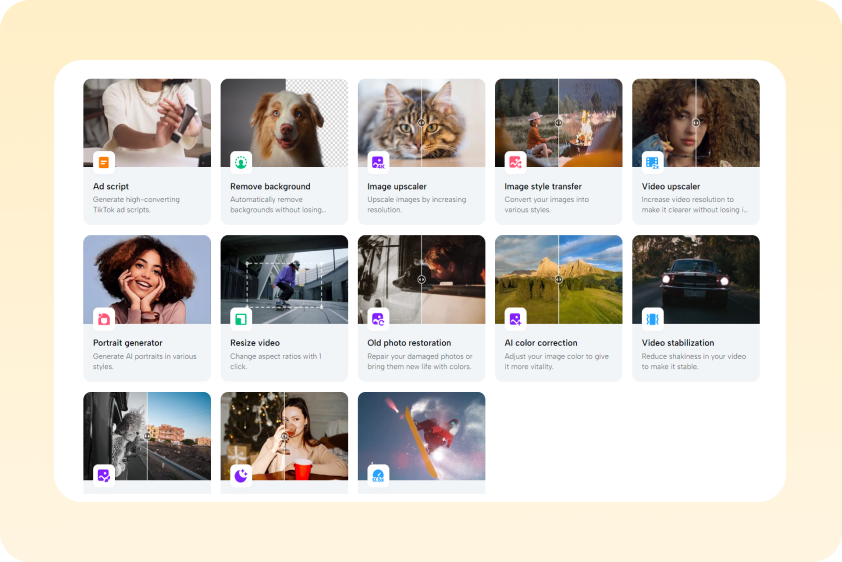Open the Ad script thumbnail with lotion tube
The width and height of the screenshot is (842, 562).
(x=147, y=123)
